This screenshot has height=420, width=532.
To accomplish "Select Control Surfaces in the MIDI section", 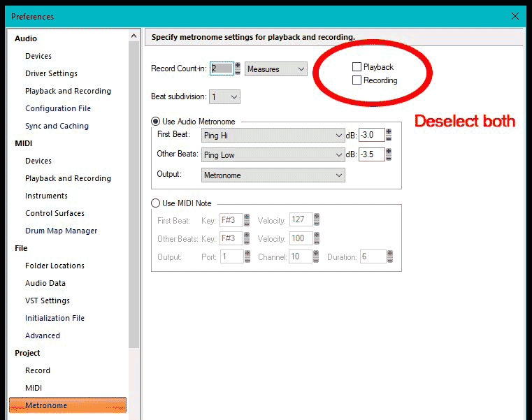I will coord(55,213).
